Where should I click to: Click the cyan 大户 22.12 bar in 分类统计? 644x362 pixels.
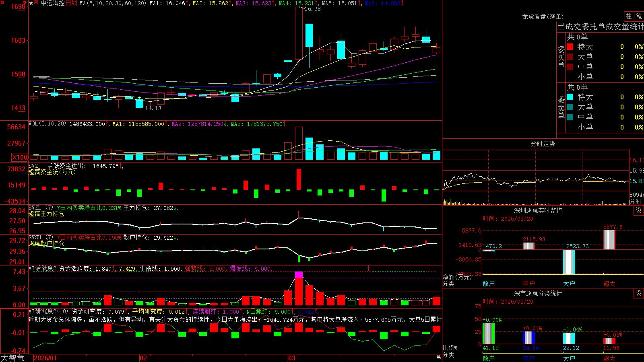pyautogui.click(x=569, y=339)
